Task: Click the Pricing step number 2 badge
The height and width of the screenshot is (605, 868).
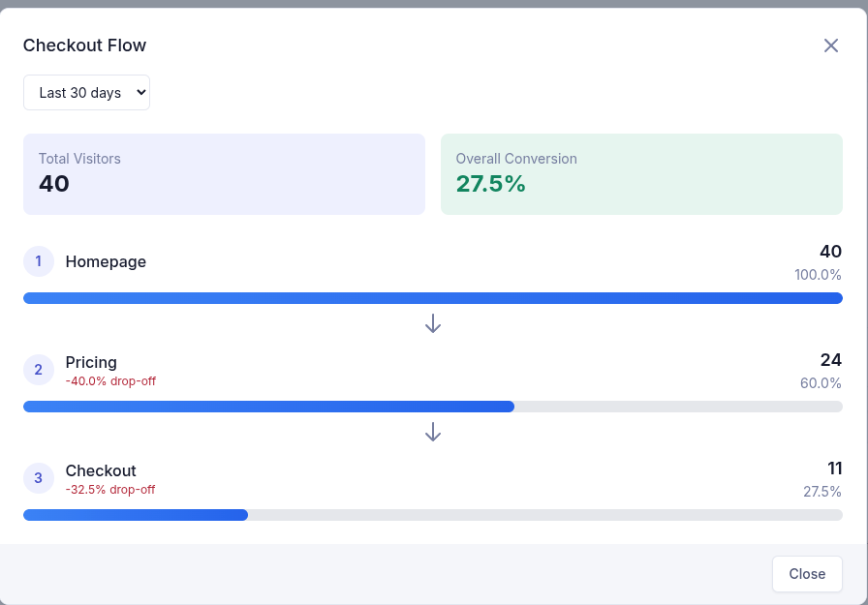Action: pos(38,370)
